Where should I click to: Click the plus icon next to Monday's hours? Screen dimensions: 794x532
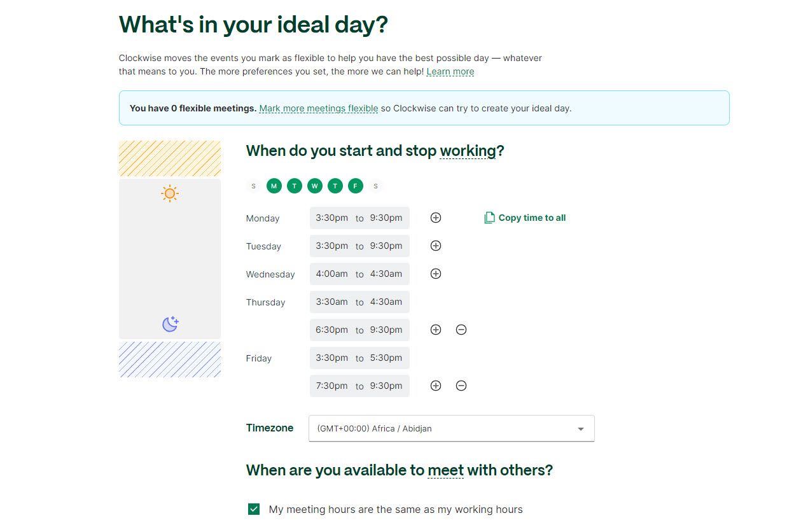pyautogui.click(x=436, y=218)
